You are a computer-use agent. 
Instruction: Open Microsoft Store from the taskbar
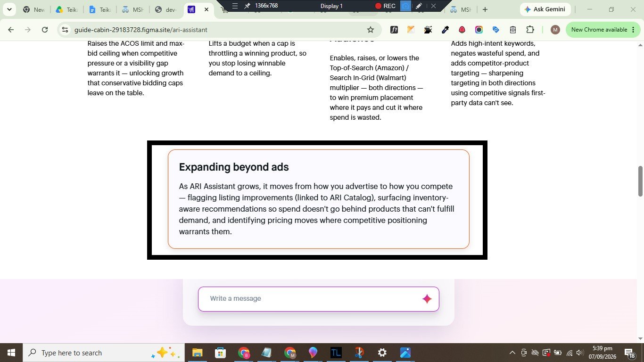220,353
